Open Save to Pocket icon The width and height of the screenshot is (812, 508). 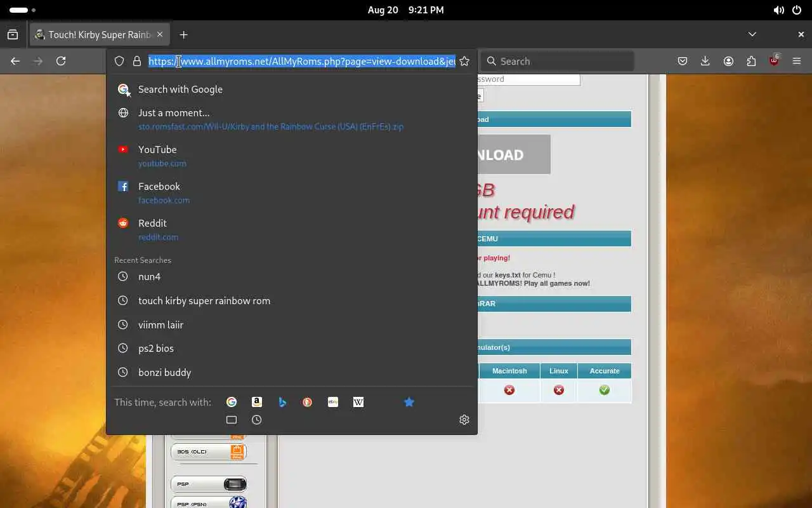click(x=683, y=61)
